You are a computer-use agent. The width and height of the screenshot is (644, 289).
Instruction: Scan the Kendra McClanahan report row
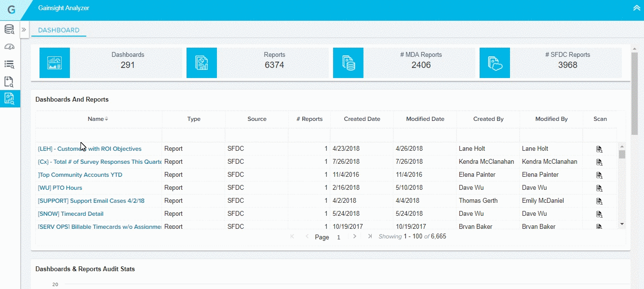tap(599, 162)
